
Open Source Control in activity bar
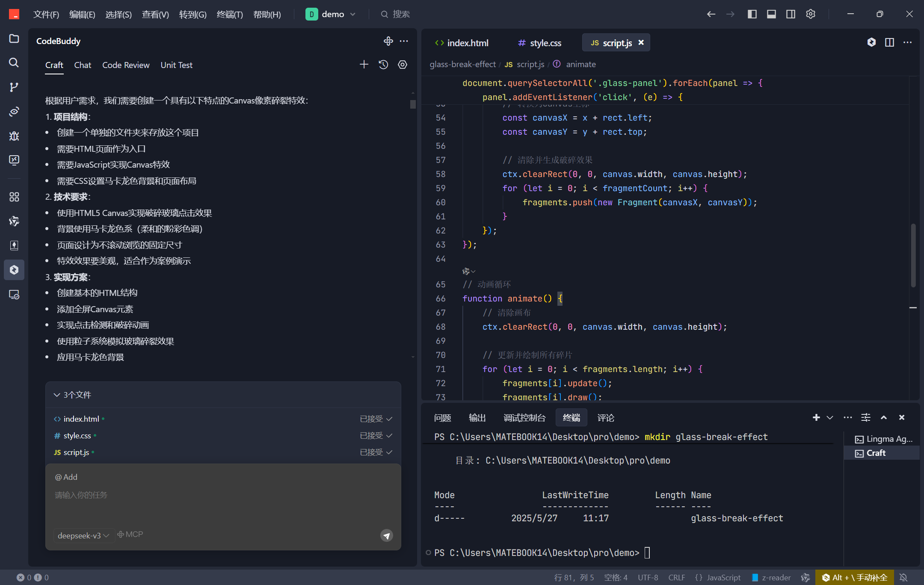(x=14, y=87)
